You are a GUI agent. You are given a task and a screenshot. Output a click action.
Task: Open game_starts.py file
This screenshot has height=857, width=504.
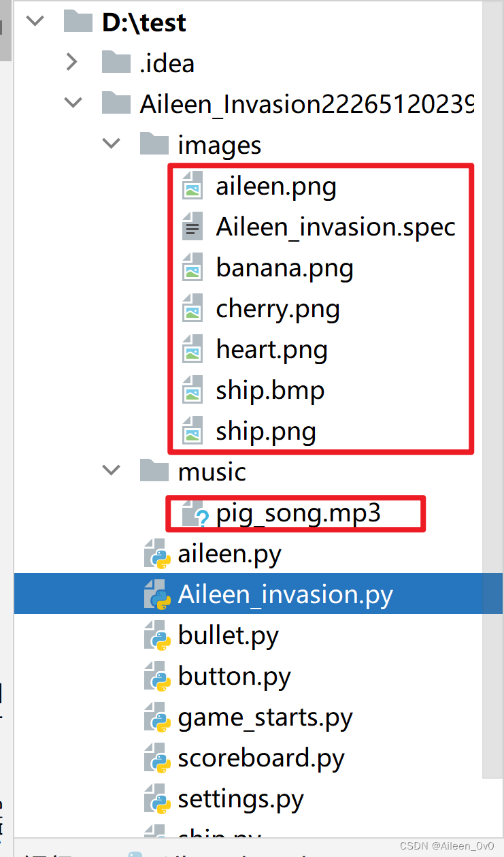tap(265, 718)
